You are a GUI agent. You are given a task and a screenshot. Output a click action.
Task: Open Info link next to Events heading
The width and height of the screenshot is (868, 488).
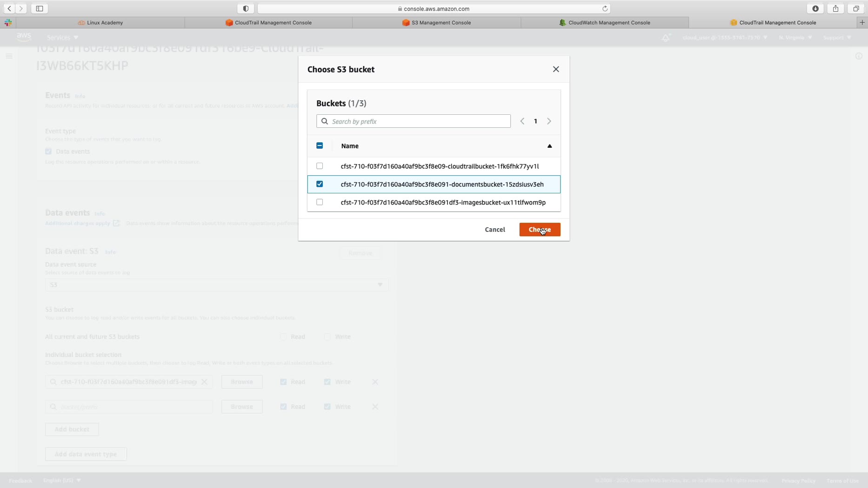pyautogui.click(x=80, y=96)
